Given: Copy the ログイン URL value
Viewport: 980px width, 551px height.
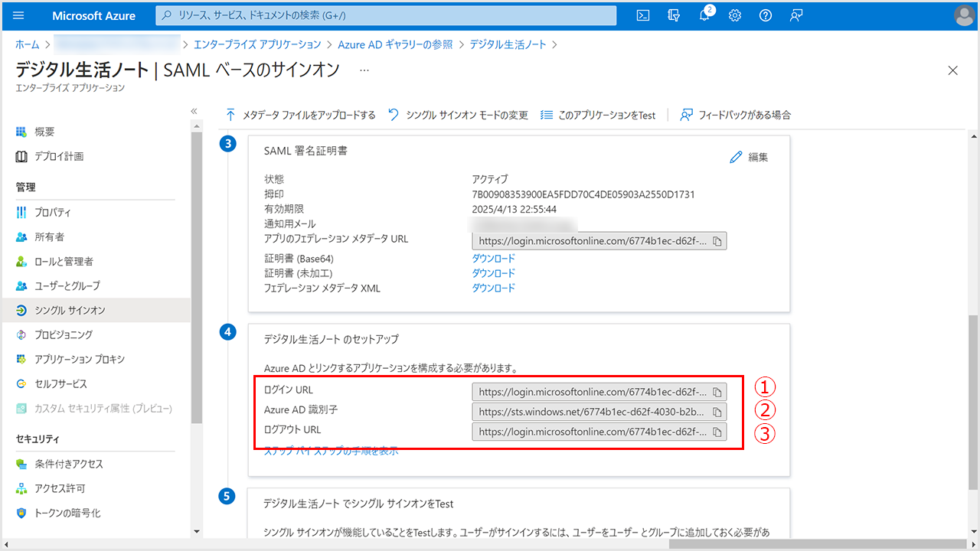Looking at the screenshot, I should pyautogui.click(x=717, y=392).
